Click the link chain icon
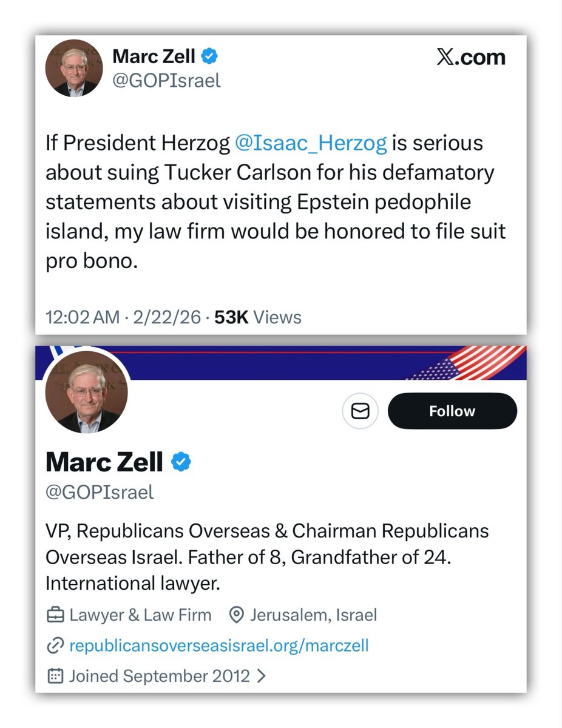Viewport: 562px width, 728px height. coord(55,645)
